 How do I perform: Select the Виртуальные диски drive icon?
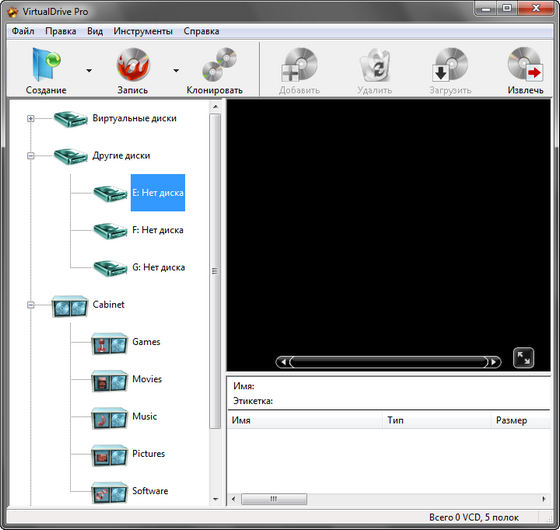71,119
